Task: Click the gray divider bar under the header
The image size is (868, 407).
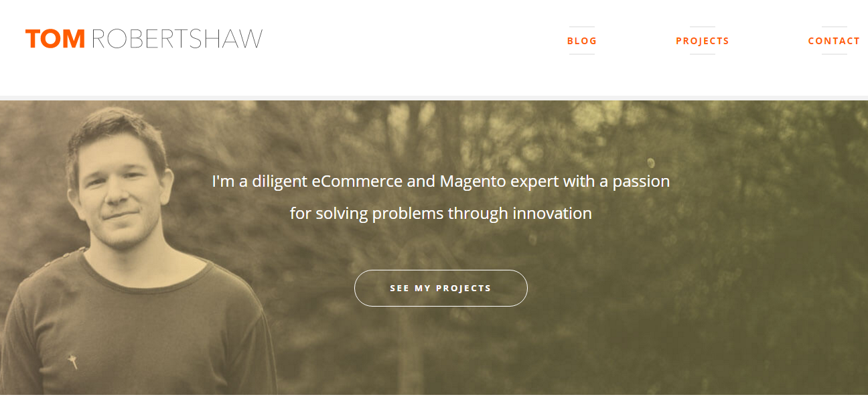Action: click(x=434, y=98)
